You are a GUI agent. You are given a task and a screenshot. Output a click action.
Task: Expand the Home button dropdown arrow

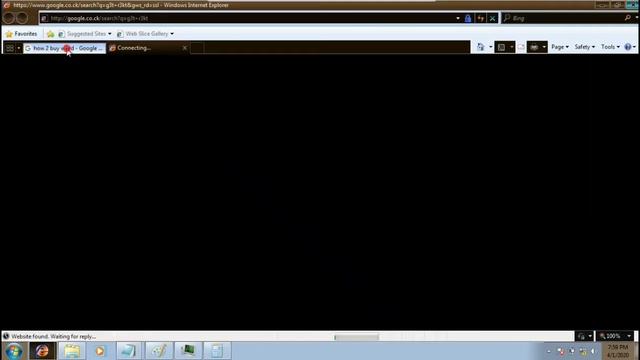tap(490, 47)
